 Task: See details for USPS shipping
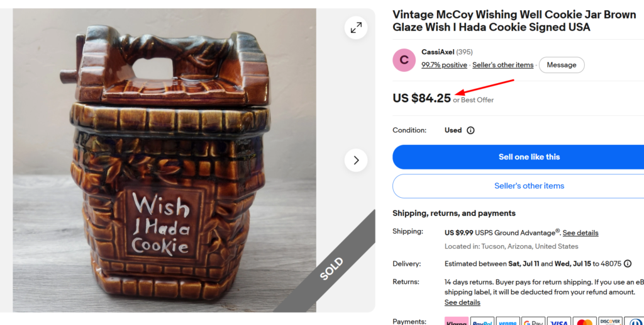(580, 233)
